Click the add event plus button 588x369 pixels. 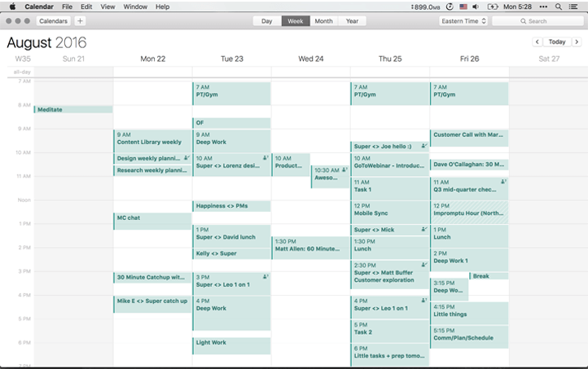(x=80, y=21)
